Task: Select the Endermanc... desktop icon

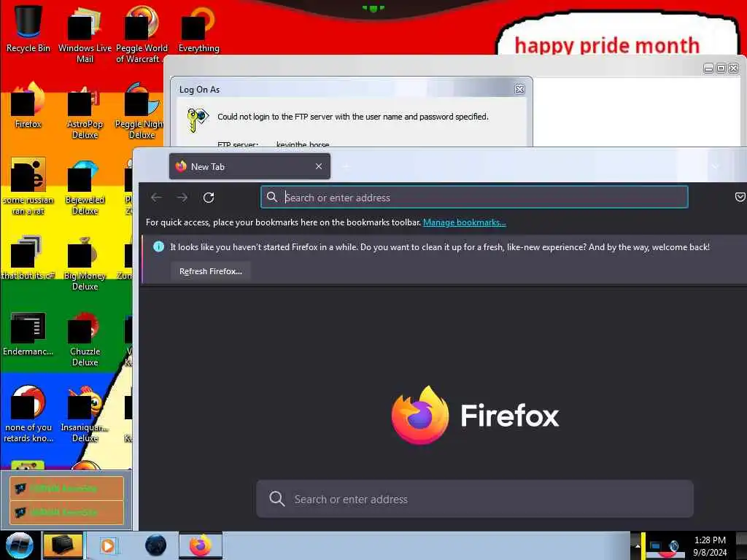Action: click(x=28, y=333)
